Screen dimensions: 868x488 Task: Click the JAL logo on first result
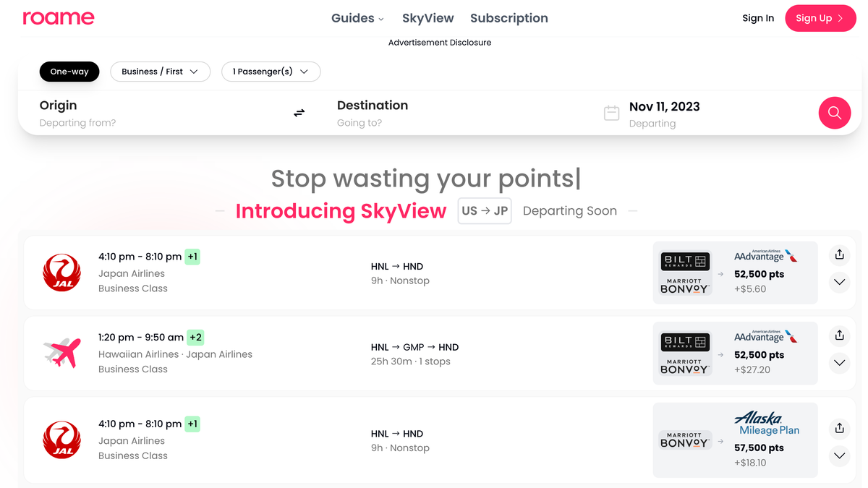61,273
